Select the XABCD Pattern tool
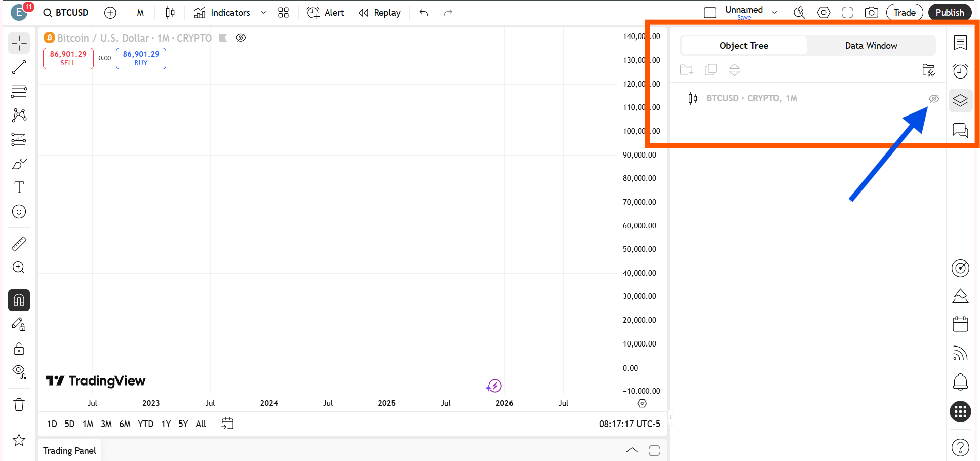This screenshot has height=461, width=980. [x=19, y=115]
